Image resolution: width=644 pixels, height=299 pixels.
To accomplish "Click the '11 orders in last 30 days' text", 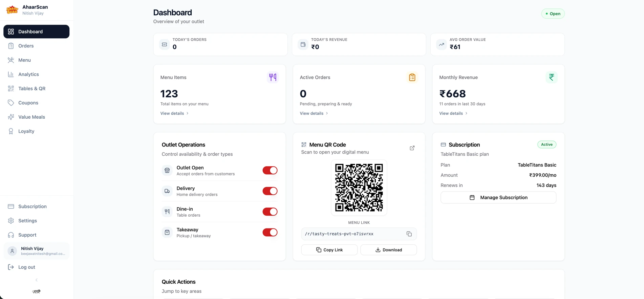I will pos(462,104).
